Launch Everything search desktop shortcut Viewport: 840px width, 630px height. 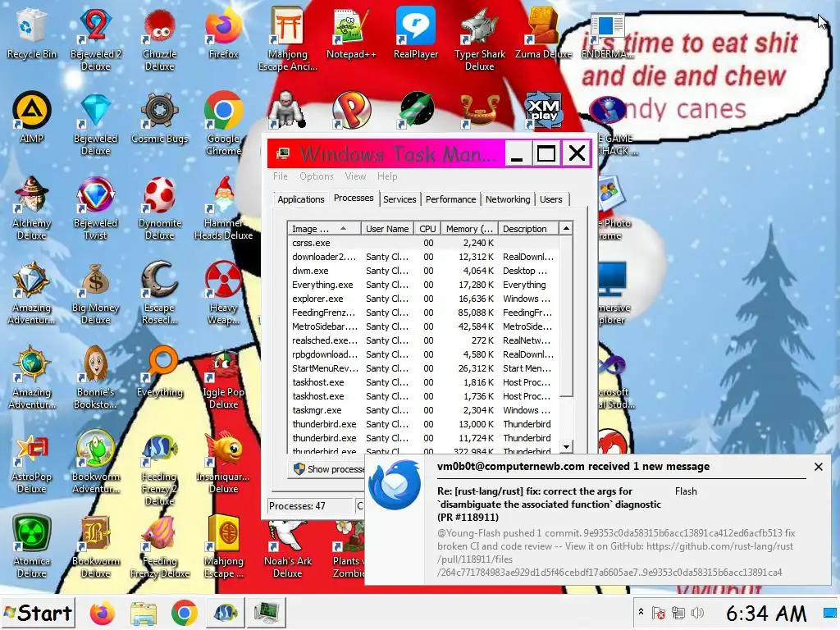point(160,372)
